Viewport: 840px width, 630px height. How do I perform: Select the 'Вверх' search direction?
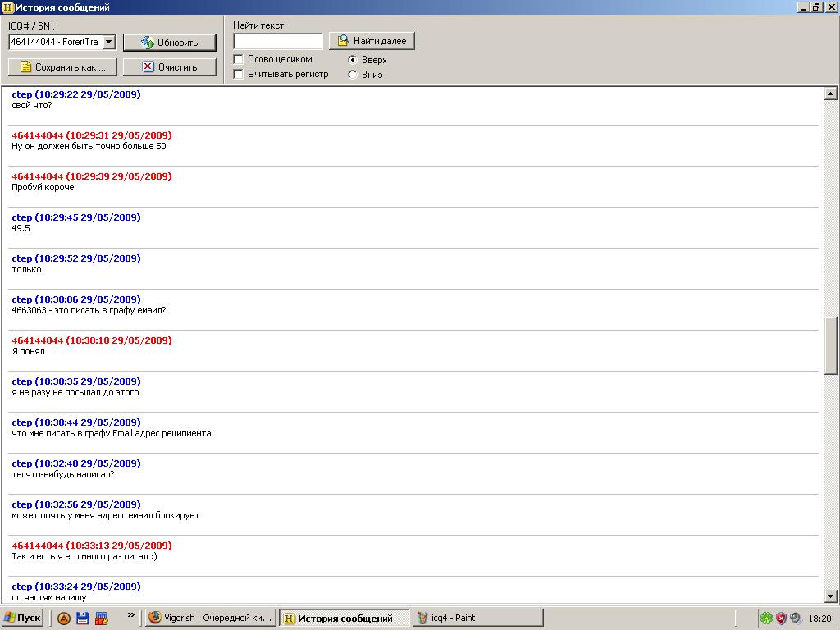pos(353,60)
